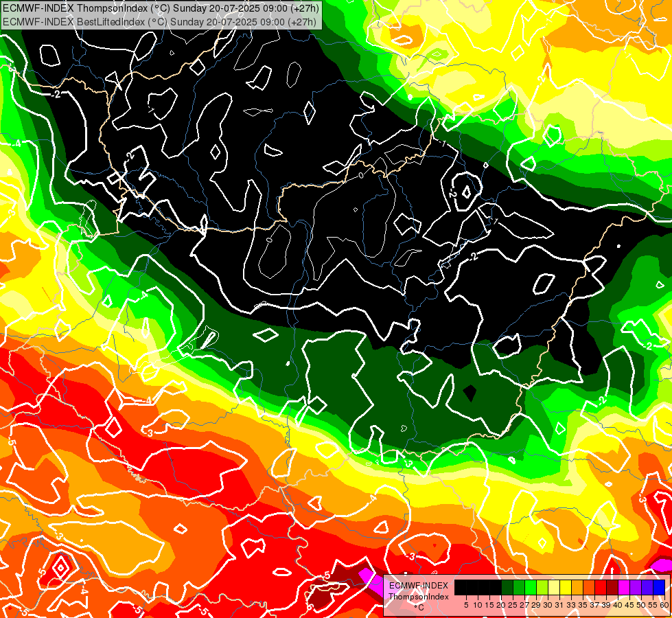Click the legend tick value 55
Viewport: 672px width, 618px height.
click(x=653, y=605)
